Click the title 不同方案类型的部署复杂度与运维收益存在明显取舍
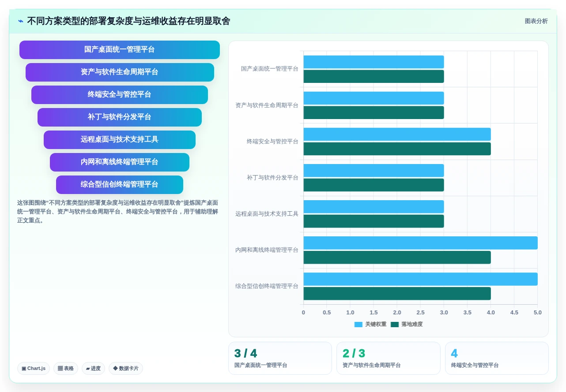Screen dimensions: 566x392 pos(128,21)
